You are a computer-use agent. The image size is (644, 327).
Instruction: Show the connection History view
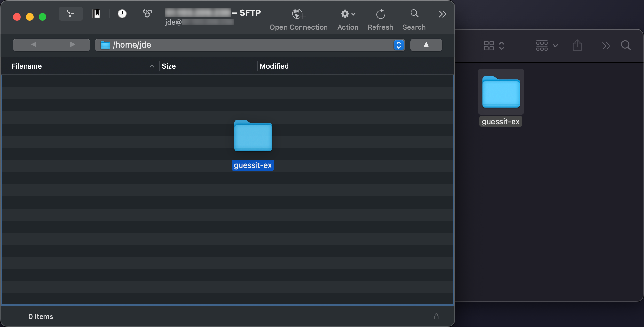tap(122, 14)
